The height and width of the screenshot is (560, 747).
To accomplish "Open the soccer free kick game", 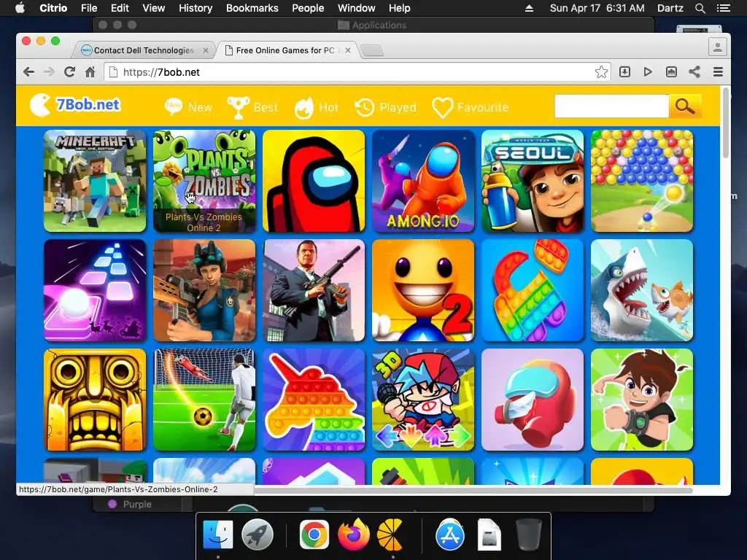I will tap(204, 400).
